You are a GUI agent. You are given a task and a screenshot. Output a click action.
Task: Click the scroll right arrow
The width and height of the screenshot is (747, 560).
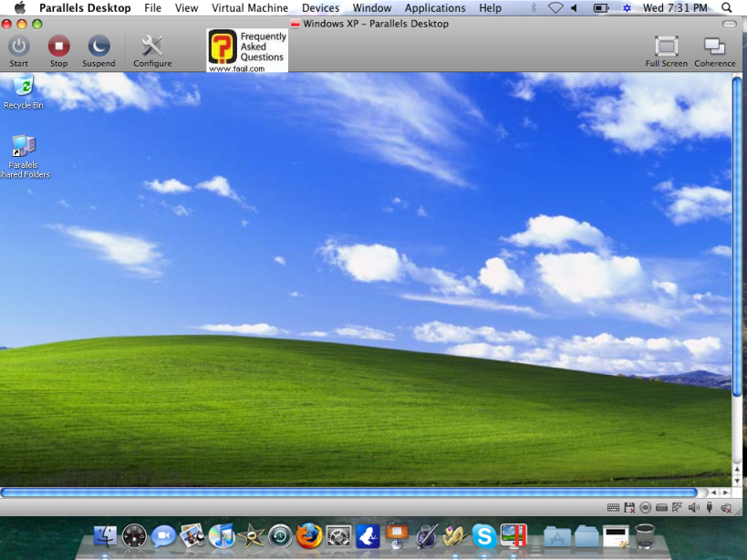coord(725,493)
